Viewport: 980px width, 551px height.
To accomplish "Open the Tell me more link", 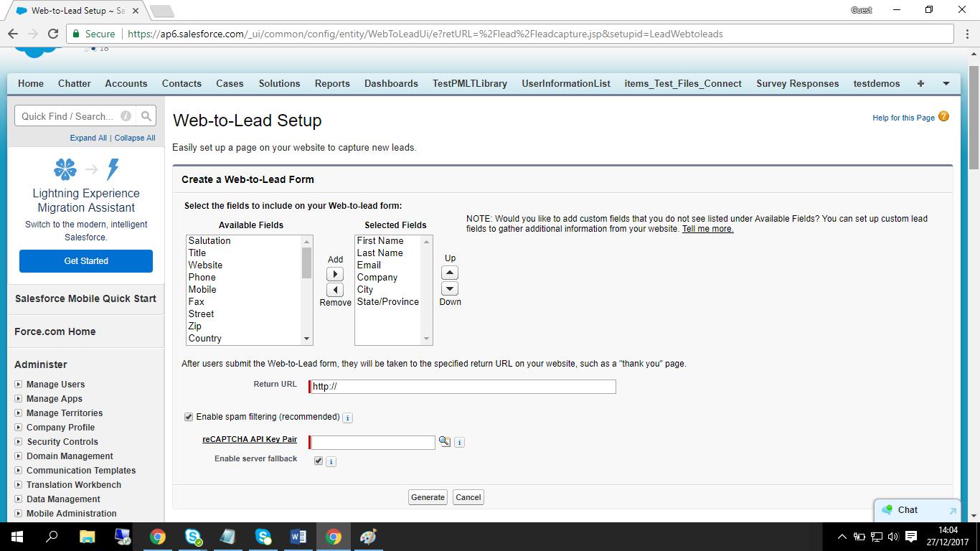I will pos(707,229).
